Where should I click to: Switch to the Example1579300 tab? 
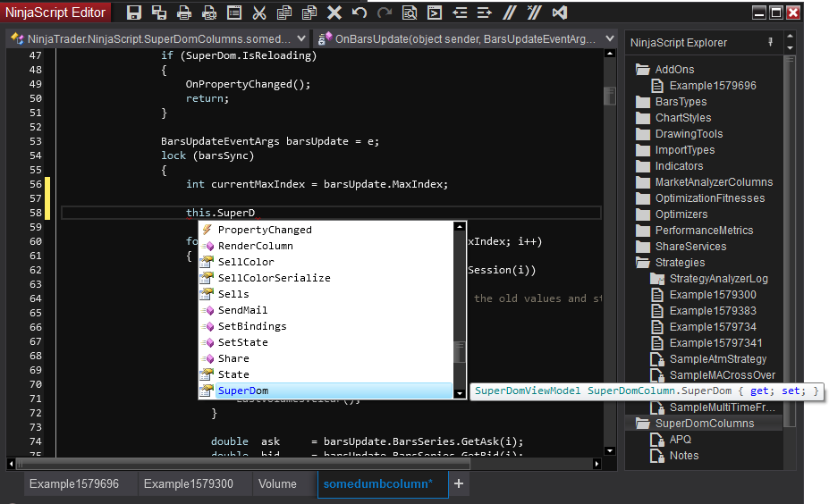(x=188, y=483)
